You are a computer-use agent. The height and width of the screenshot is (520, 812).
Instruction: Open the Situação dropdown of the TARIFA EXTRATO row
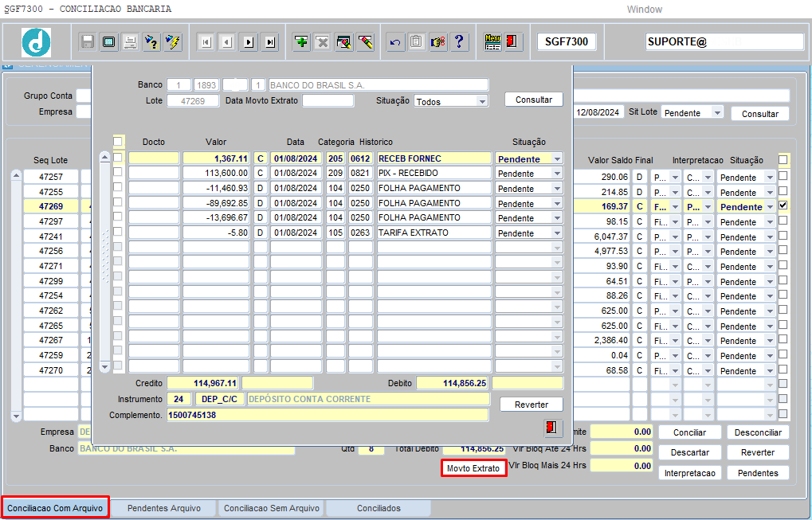[x=557, y=233]
